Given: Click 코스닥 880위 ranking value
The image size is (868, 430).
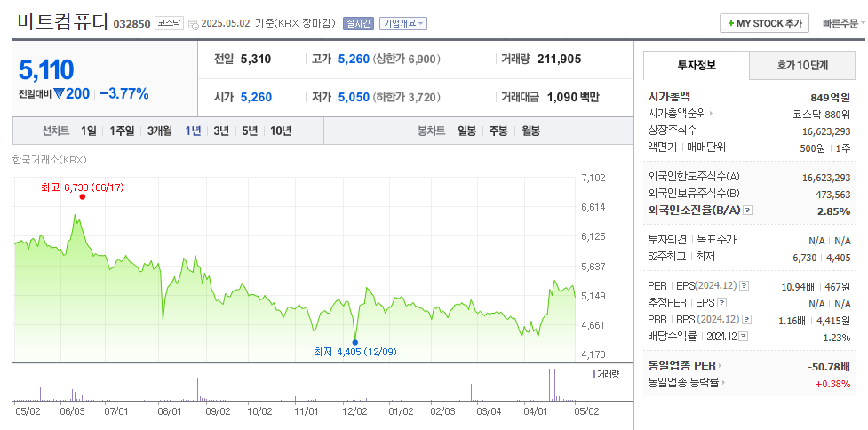Looking at the screenshot, I should pyautogui.click(x=822, y=115).
